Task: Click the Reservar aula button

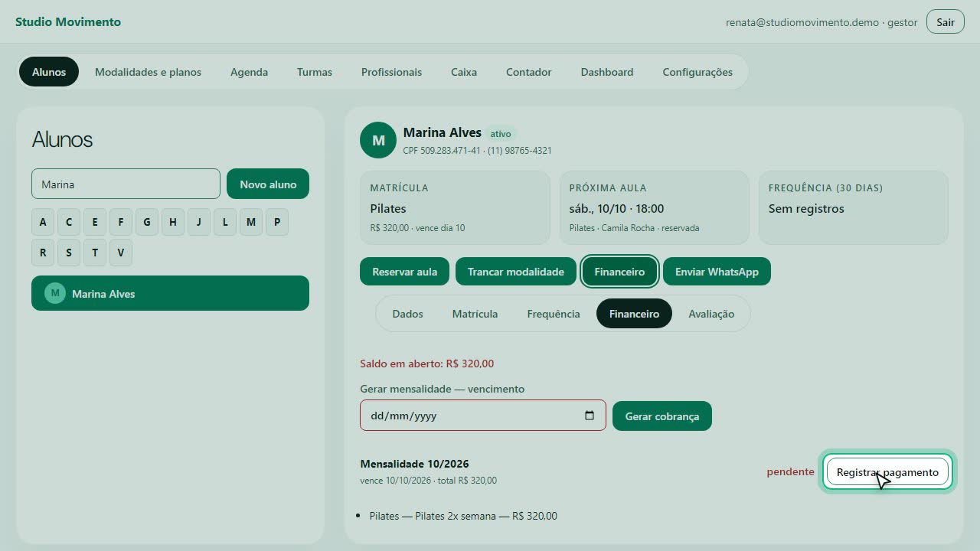Action: (404, 272)
